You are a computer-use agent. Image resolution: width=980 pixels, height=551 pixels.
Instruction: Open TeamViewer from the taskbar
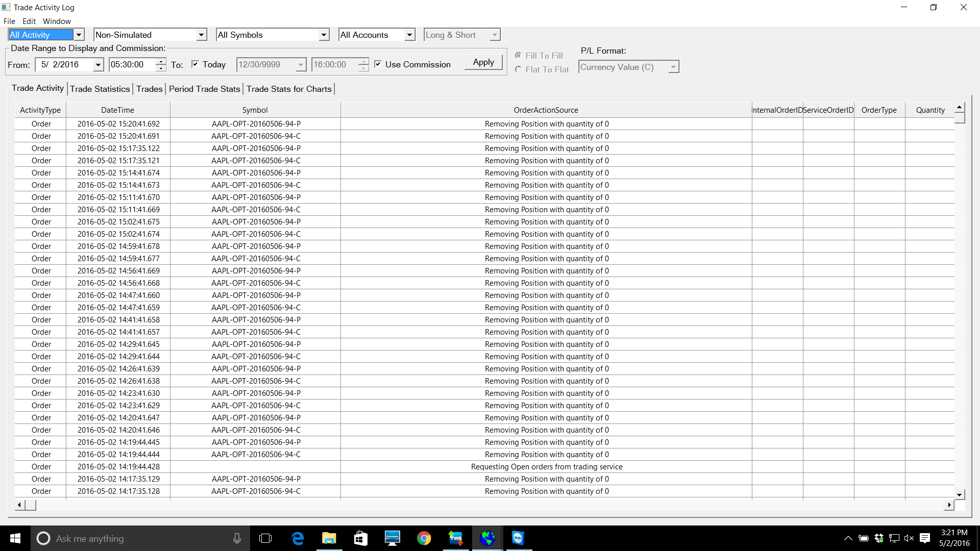coord(518,538)
